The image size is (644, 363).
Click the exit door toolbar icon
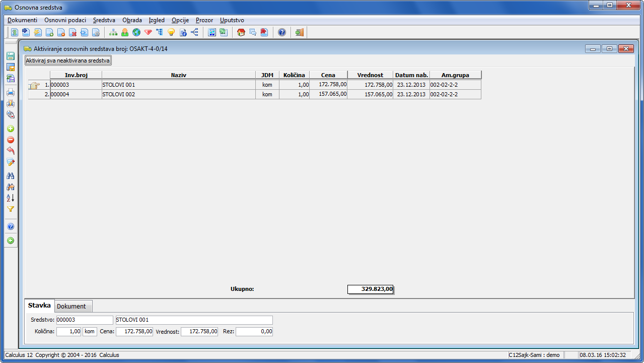(300, 32)
